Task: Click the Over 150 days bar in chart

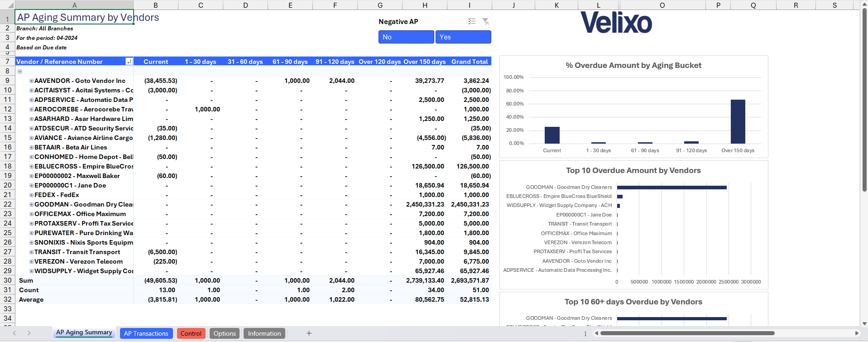Action: point(738,121)
